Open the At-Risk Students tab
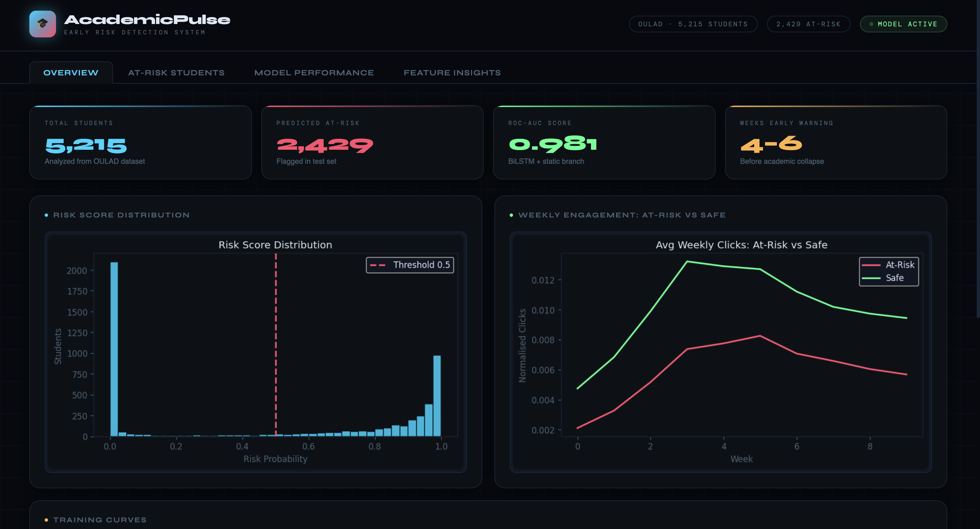The image size is (980, 529). (x=176, y=73)
